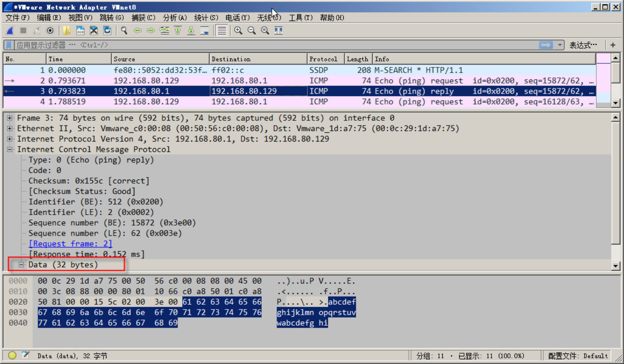Viewport: 624px width, 364px height.
Task: Restart the current capture
Action: [x=37, y=30]
